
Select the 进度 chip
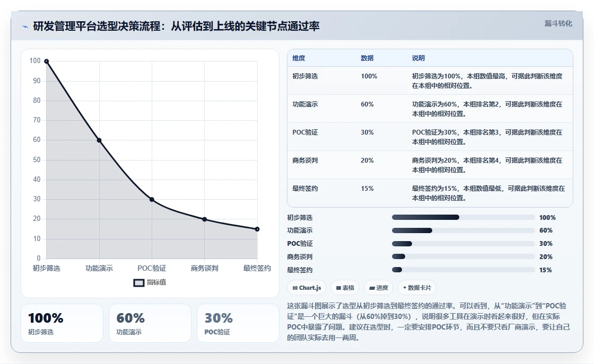pyautogui.click(x=379, y=288)
